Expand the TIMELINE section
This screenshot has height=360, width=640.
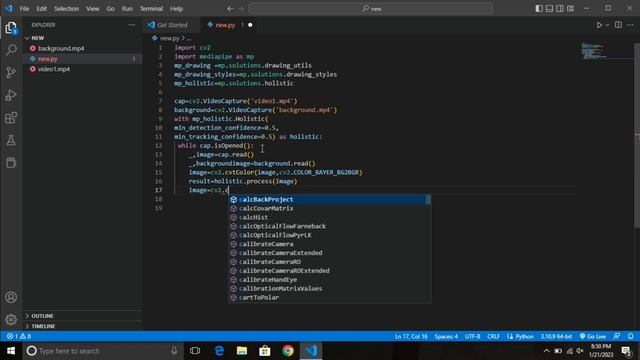(82, 326)
